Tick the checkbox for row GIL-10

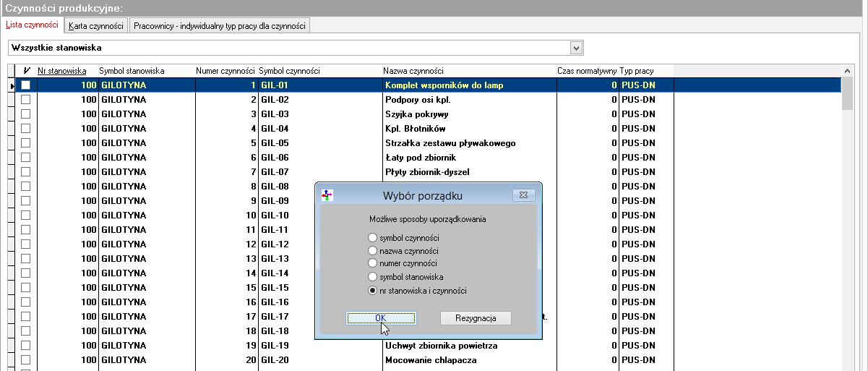26,215
